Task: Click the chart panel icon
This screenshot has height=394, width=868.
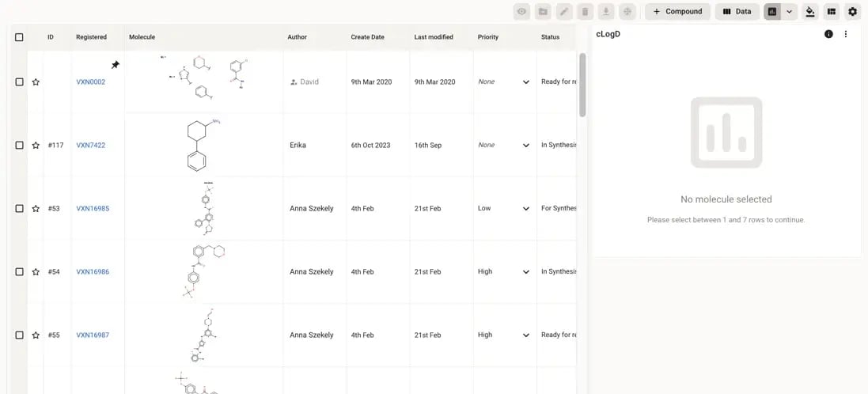Action: pos(772,12)
